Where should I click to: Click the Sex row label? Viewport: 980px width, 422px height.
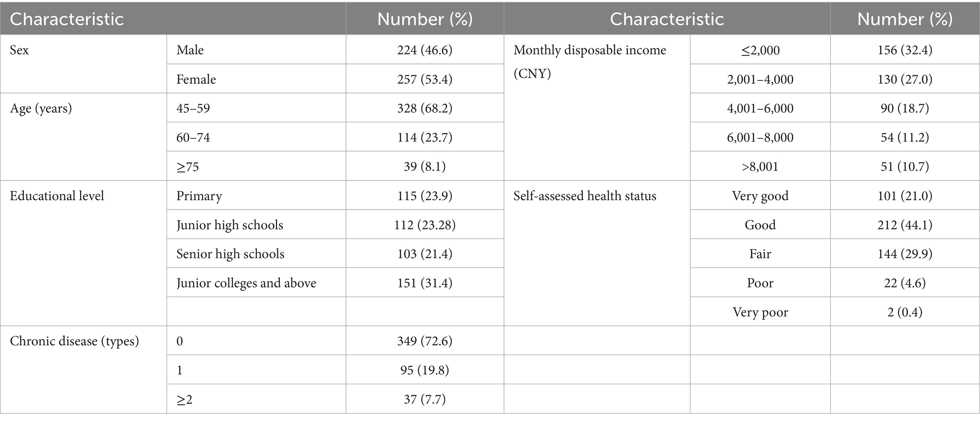click(19, 50)
